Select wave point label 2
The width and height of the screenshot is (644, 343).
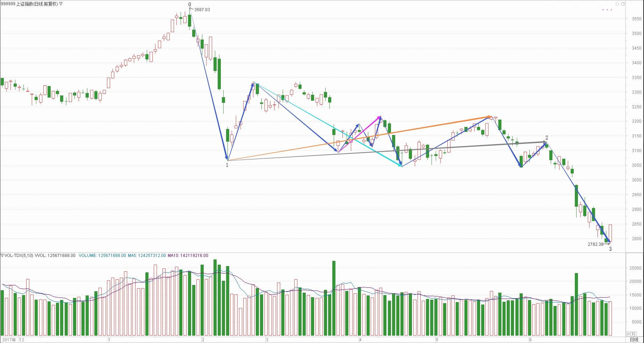(x=547, y=138)
